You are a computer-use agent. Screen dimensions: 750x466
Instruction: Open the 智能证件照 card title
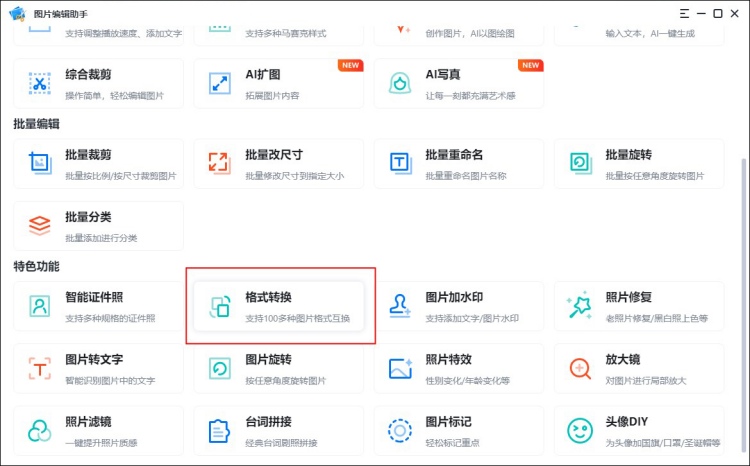point(94,297)
